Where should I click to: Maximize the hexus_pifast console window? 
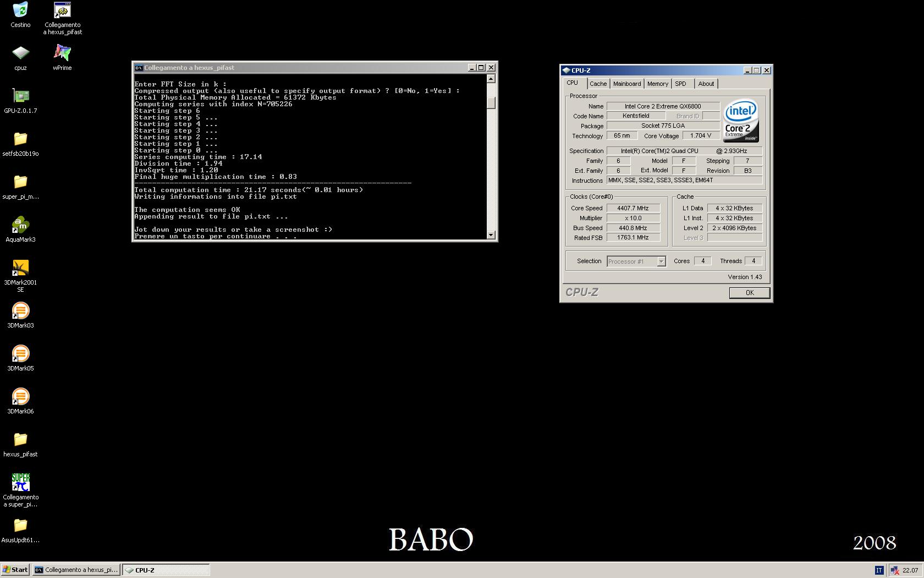tap(481, 68)
